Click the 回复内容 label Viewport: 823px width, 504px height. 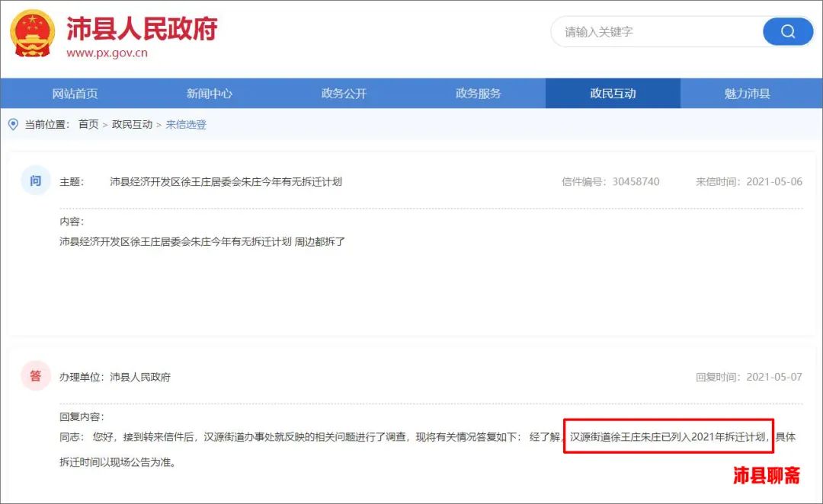pyautogui.click(x=82, y=416)
